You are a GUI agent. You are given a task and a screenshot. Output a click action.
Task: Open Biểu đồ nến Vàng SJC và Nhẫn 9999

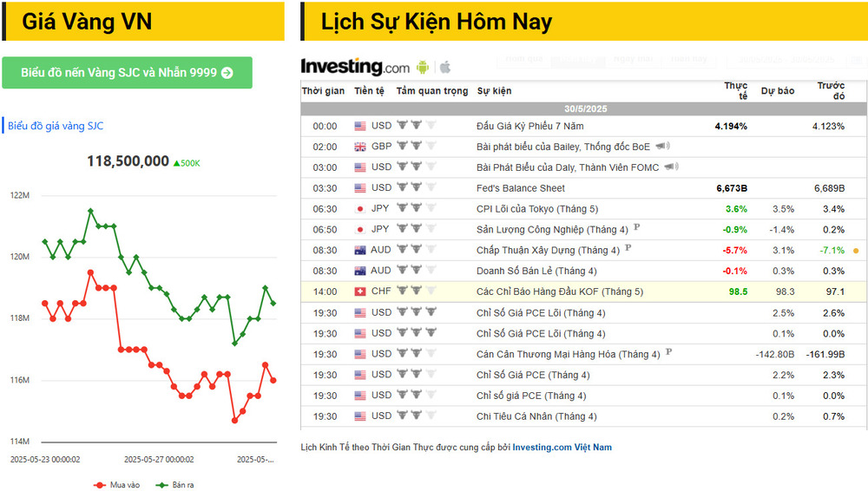(127, 73)
